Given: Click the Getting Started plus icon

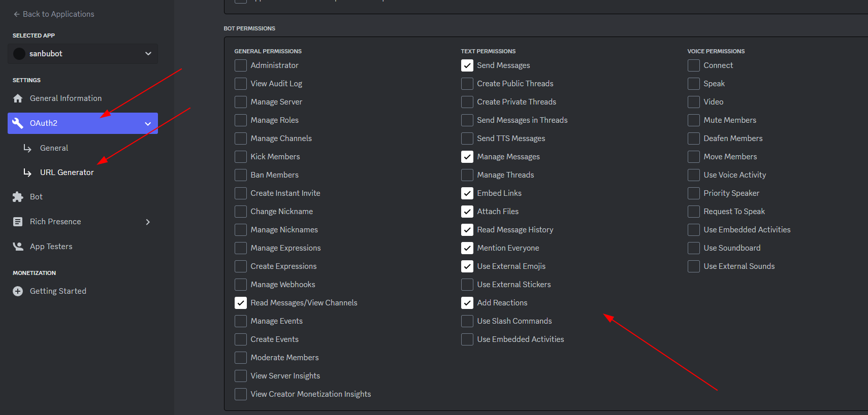Looking at the screenshot, I should [x=18, y=291].
